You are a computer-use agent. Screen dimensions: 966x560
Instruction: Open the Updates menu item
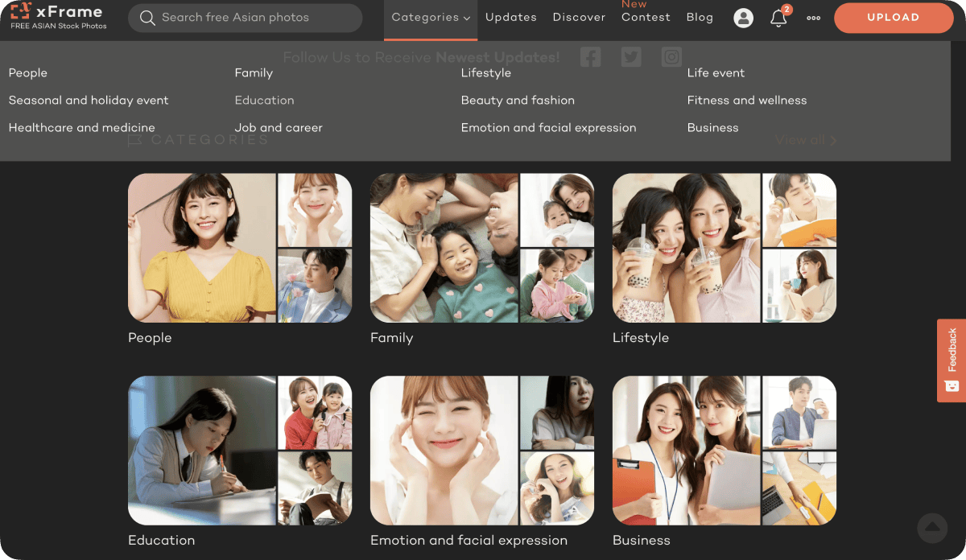(511, 18)
